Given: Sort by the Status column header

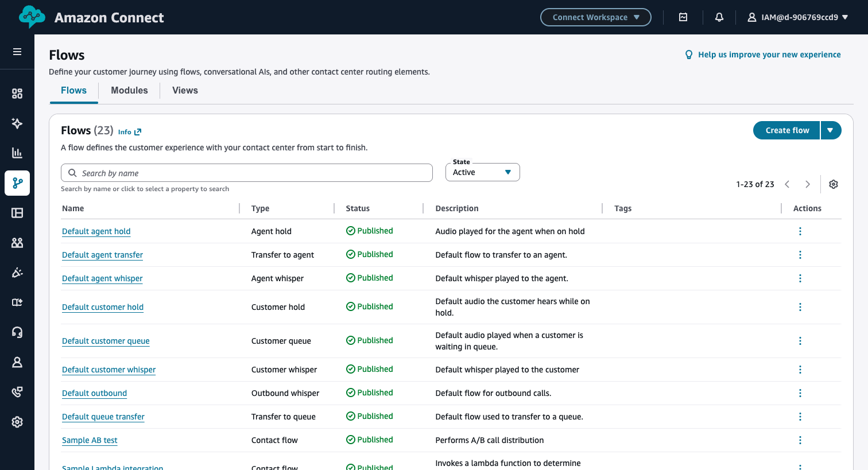Looking at the screenshot, I should 358,208.
